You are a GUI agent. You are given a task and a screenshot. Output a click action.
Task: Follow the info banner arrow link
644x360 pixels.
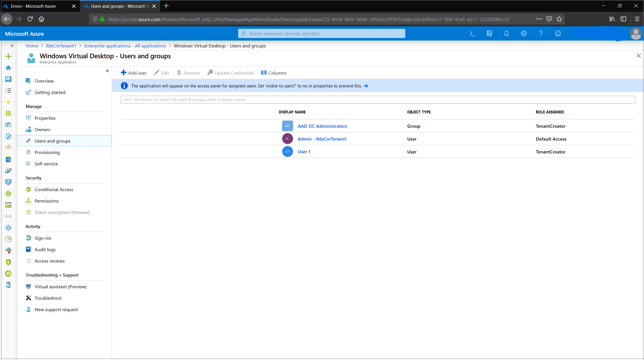(x=366, y=86)
